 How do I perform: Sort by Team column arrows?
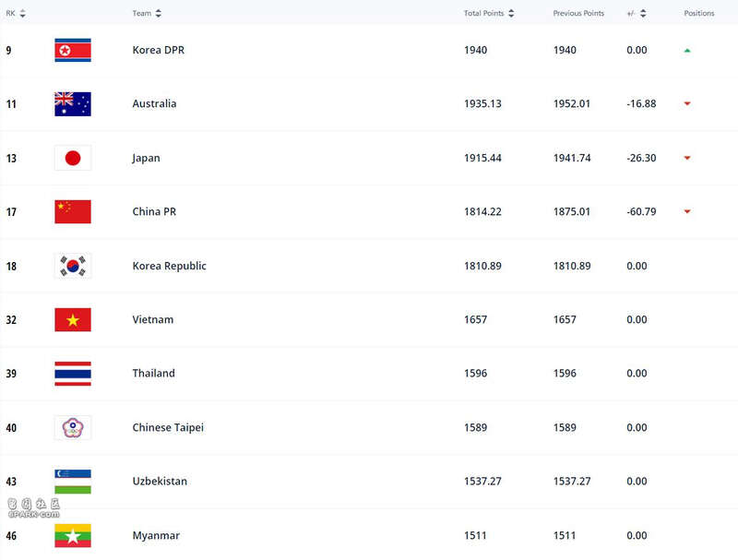tap(158, 13)
